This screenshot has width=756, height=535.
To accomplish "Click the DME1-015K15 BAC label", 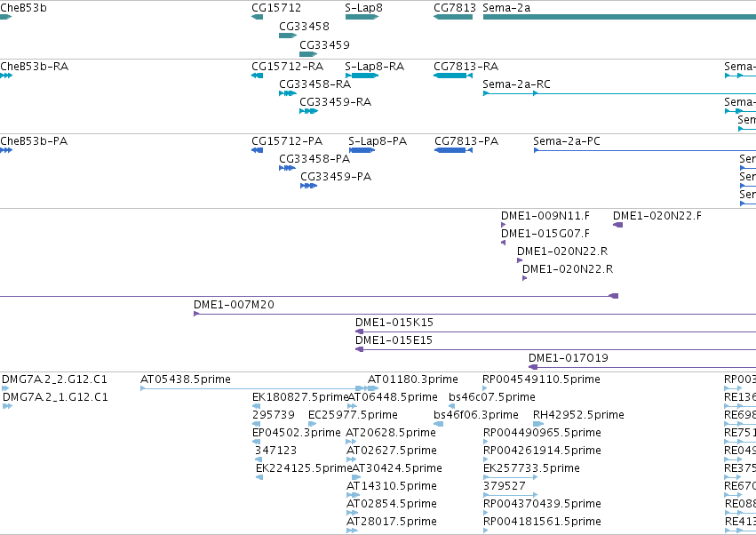I will click(x=394, y=323).
